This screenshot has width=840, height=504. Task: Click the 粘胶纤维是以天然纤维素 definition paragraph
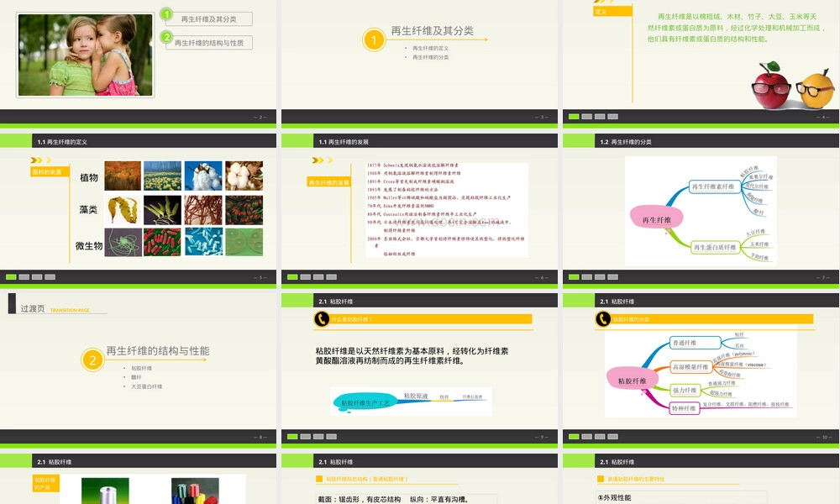pyautogui.click(x=412, y=356)
